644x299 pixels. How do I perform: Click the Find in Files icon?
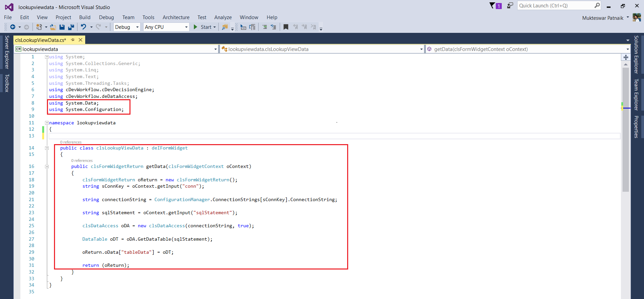225,27
